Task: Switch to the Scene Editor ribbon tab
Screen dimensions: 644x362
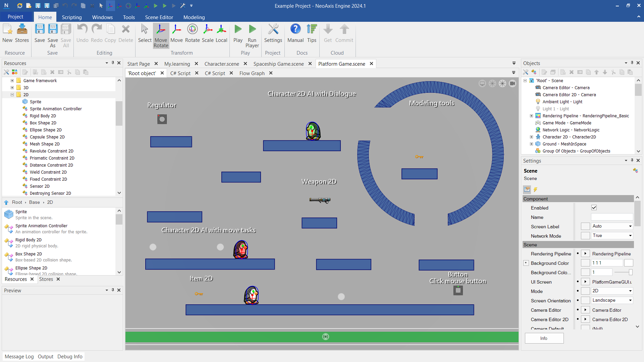Action: coord(159,17)
